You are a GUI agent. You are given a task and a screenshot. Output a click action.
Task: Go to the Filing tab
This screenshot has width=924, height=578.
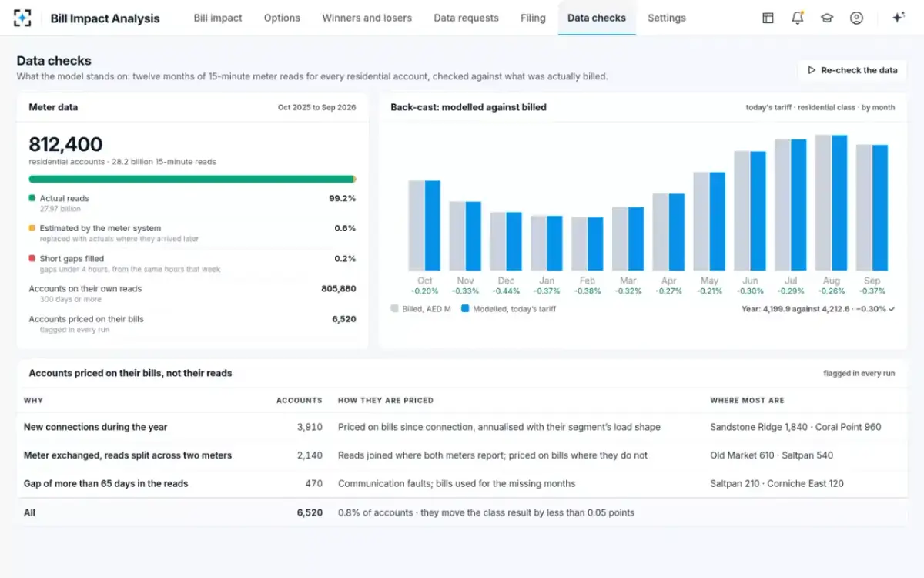pyautogui.click(x=533, y=18)
